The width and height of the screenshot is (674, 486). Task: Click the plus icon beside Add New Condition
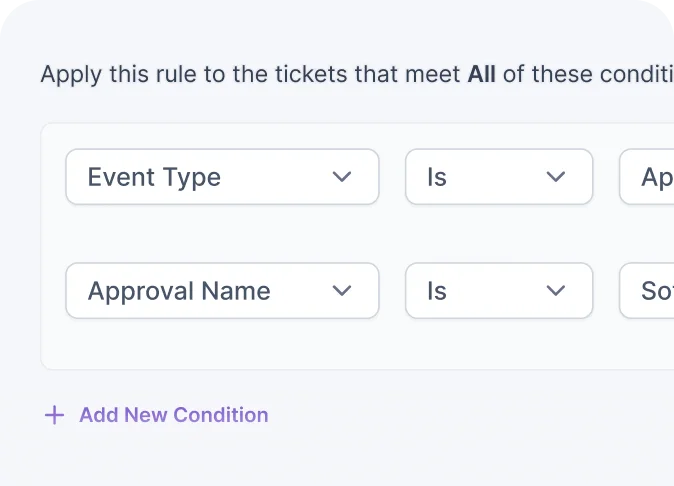pos(54,415)
